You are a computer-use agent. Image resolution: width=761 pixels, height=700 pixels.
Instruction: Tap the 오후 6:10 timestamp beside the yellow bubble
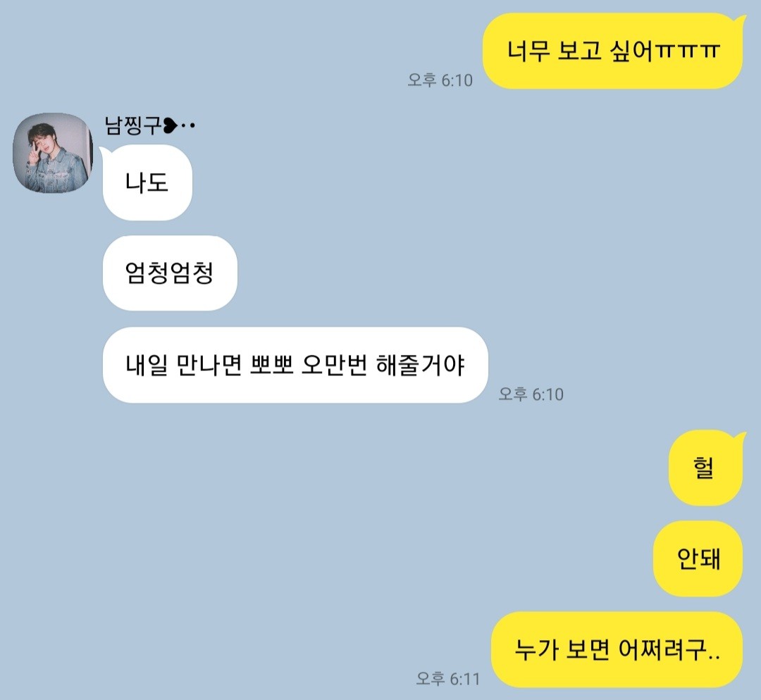(x=440, y=80)
